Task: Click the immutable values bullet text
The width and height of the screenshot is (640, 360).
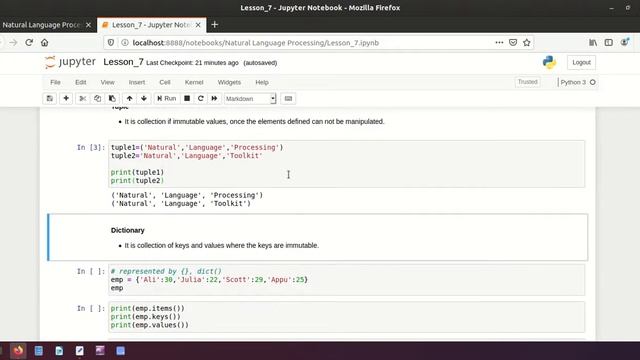Action: point(254,122)
